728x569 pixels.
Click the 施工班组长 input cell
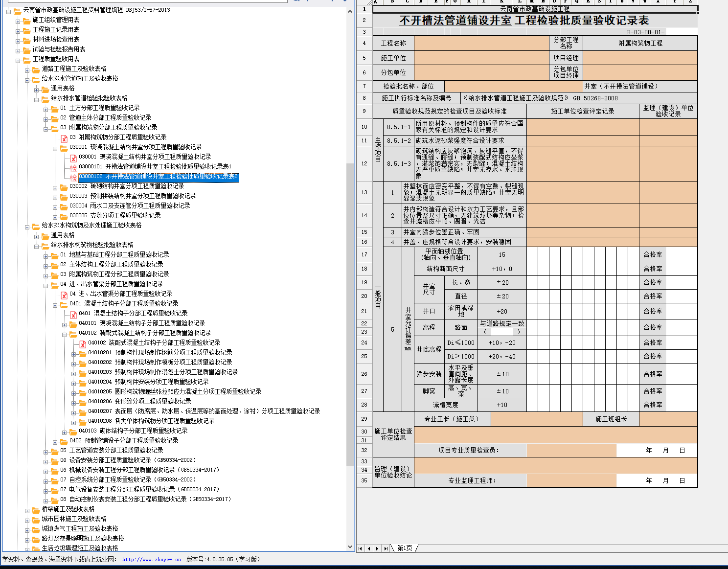click(x=668, y=419)
